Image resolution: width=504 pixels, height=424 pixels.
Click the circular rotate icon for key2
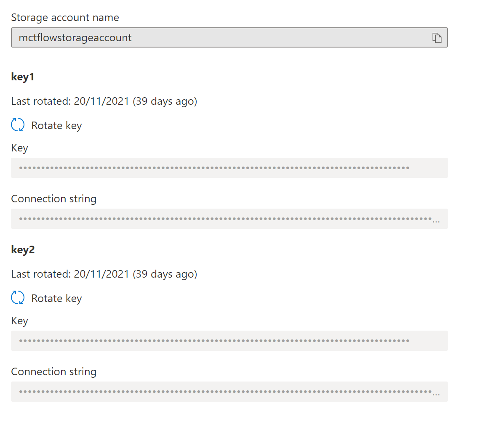(x=18, y=298)
